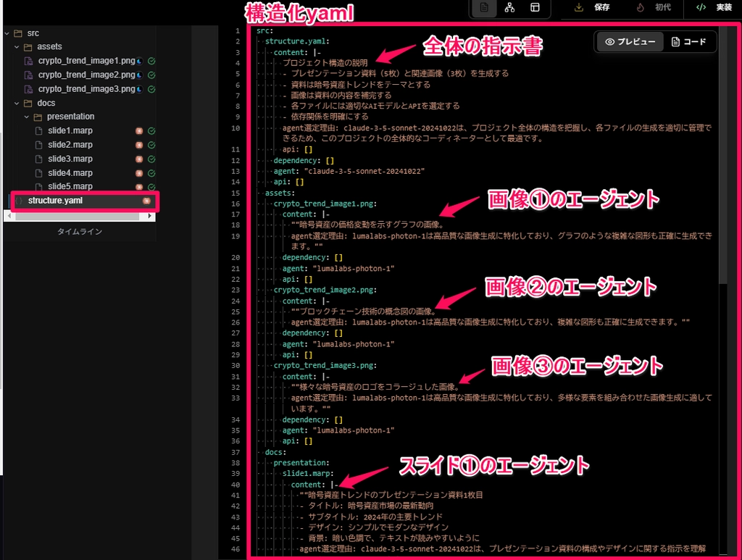Screen dimensions: 742x560
Task: Select the document view icon in top toolbar
Action: [x=484, y=8]
